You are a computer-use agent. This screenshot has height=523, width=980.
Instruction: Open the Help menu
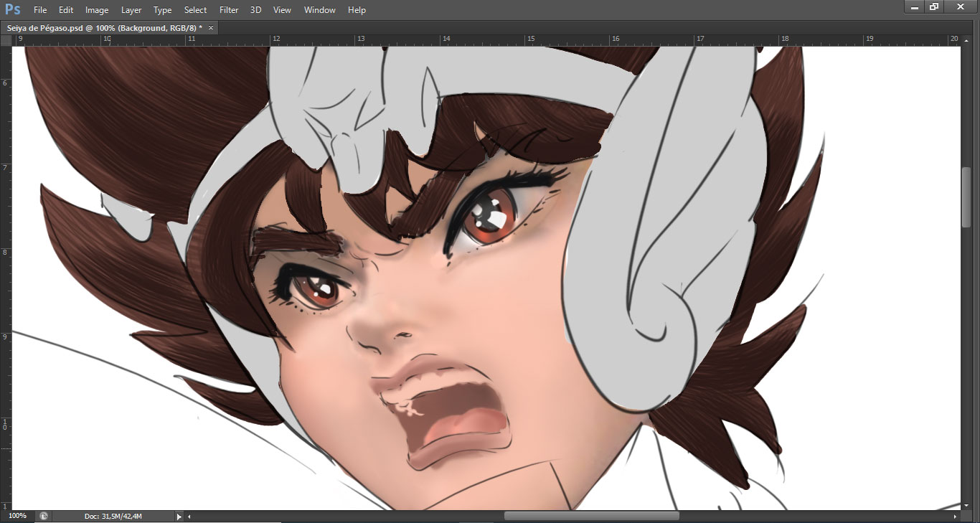point(357,10)
